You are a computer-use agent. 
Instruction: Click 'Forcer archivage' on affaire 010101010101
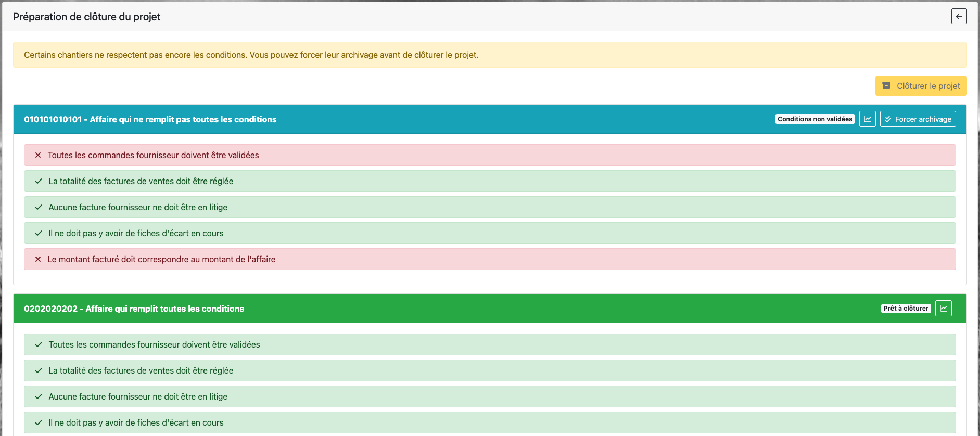(918, 119)
